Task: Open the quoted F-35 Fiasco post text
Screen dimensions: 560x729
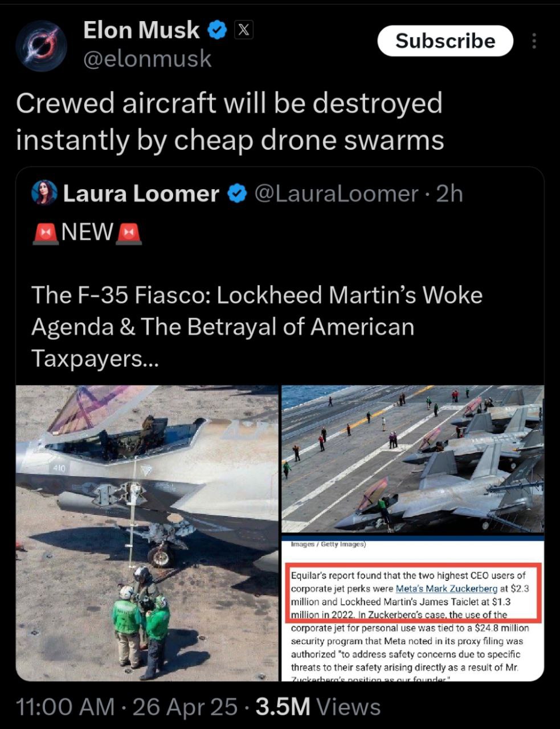Action: pos(257,327)
